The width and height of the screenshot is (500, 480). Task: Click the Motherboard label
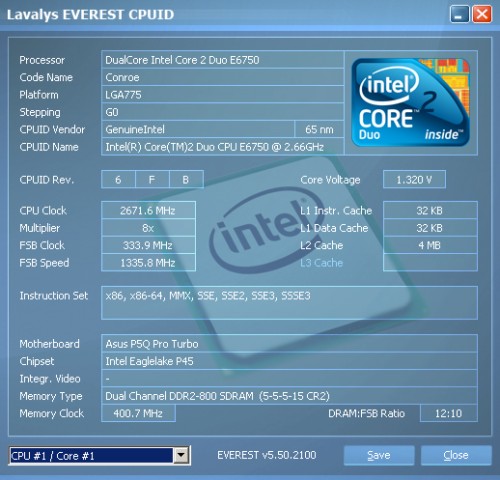pyautogui.click(x=49, y=344)
